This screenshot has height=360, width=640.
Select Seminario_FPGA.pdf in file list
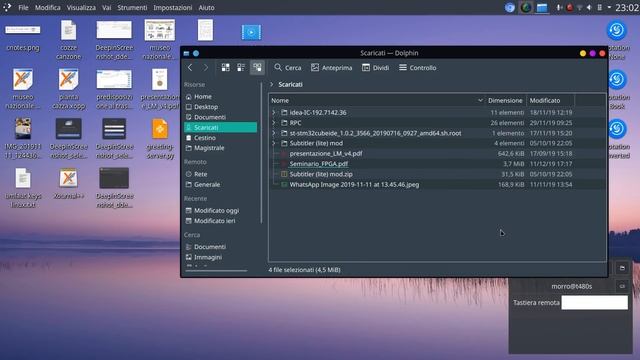(318, 164)
